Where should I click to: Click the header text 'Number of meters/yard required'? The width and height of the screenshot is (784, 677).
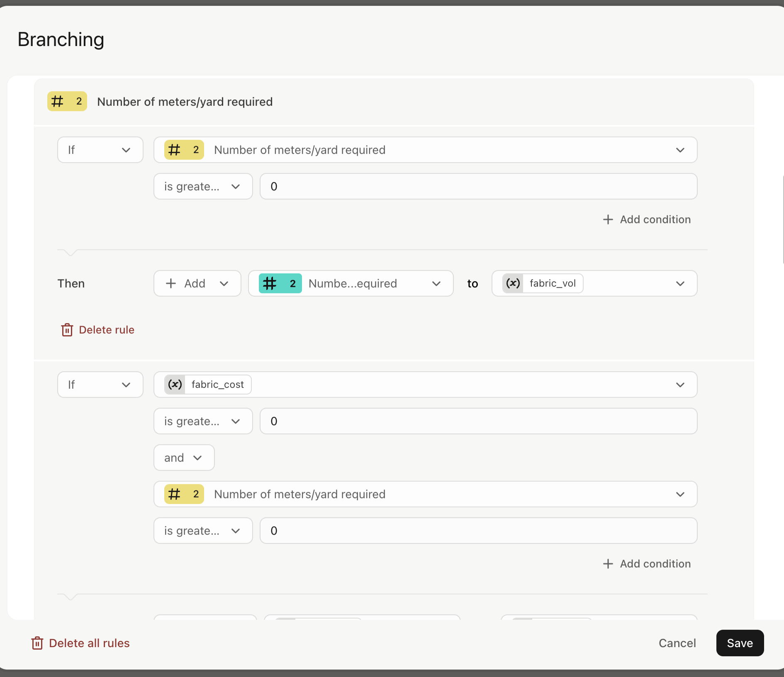(x=185, y=102)
